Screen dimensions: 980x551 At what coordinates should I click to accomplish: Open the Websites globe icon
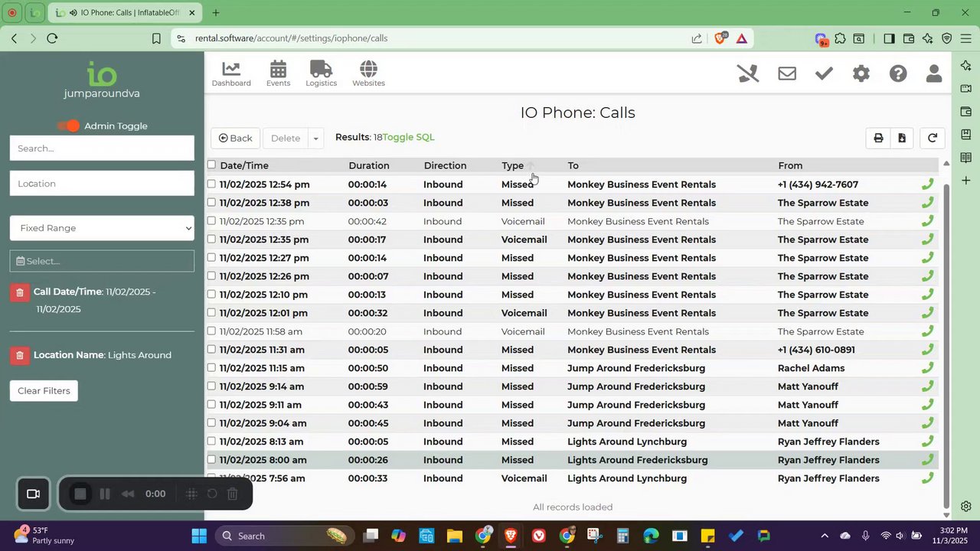pyautogui.click(x=368, y=73)
